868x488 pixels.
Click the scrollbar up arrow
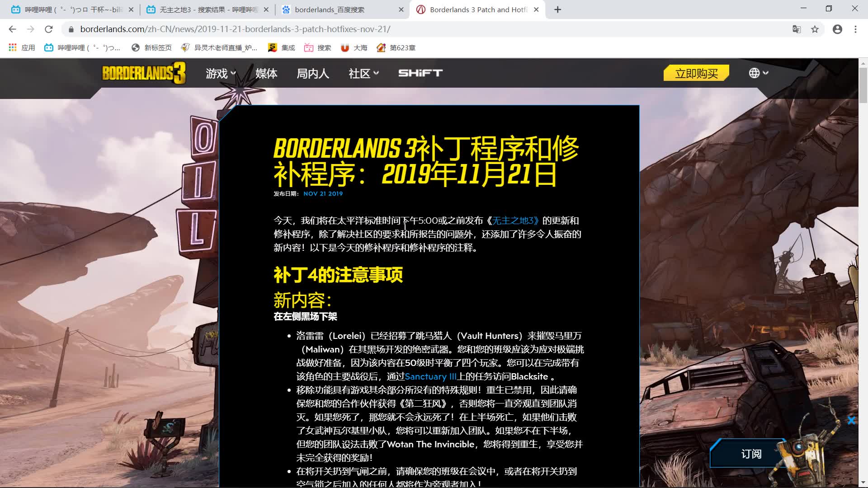click(x=863, y=62)
